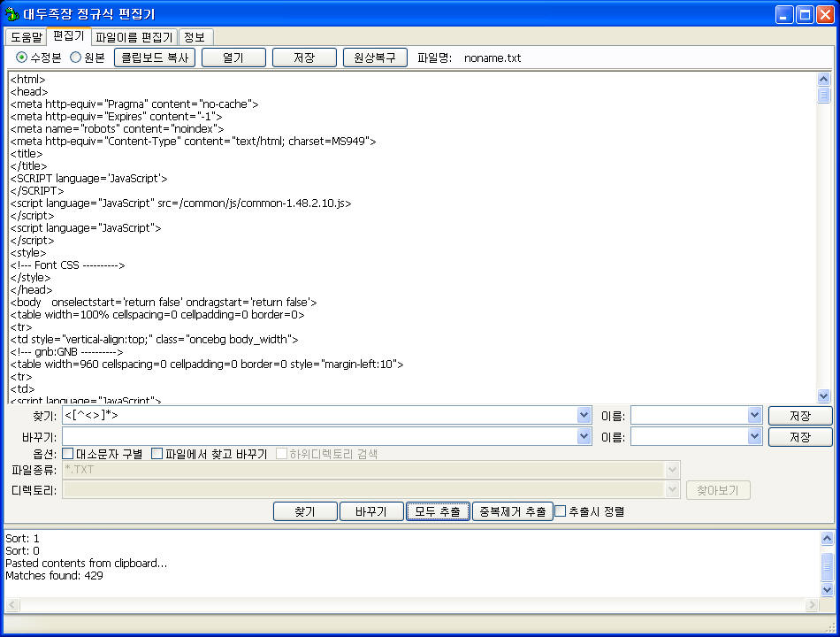The image size is (840, 637).
Task: Select the 수정본 radio button
Action: [21, 58]
